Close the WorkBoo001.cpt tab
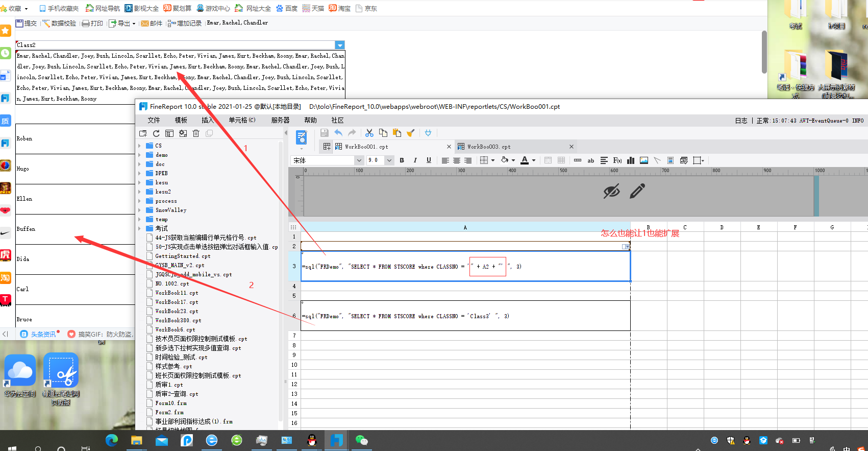 pos(449,147)
